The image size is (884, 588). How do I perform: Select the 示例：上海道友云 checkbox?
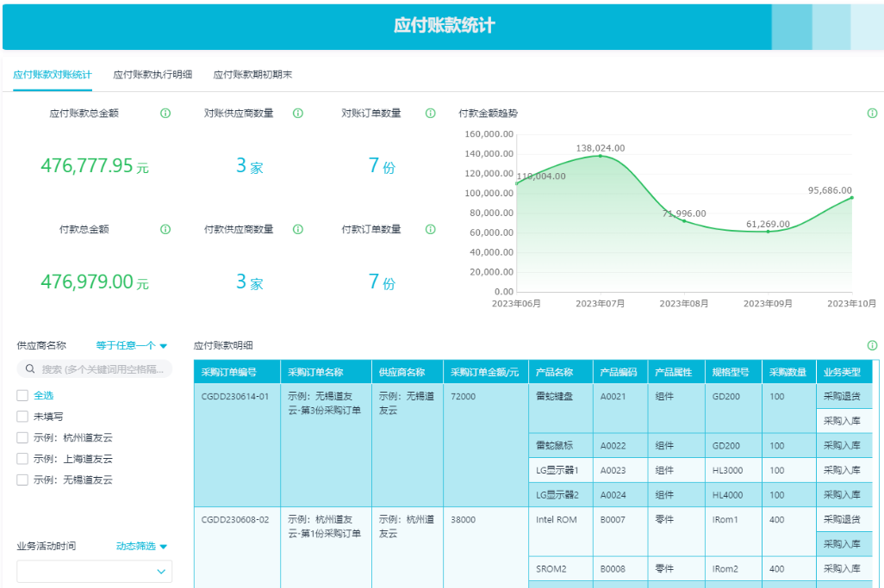[22, 459]
